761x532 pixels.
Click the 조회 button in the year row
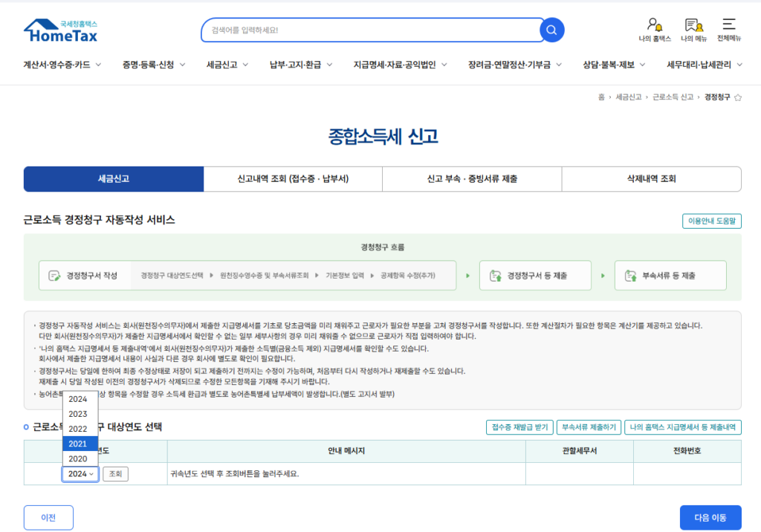pos(115,473)
